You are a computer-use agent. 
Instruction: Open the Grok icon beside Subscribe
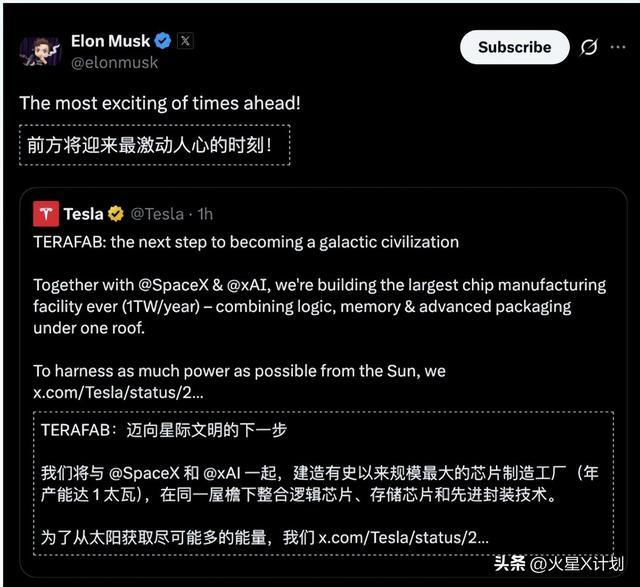pos(589,47)
